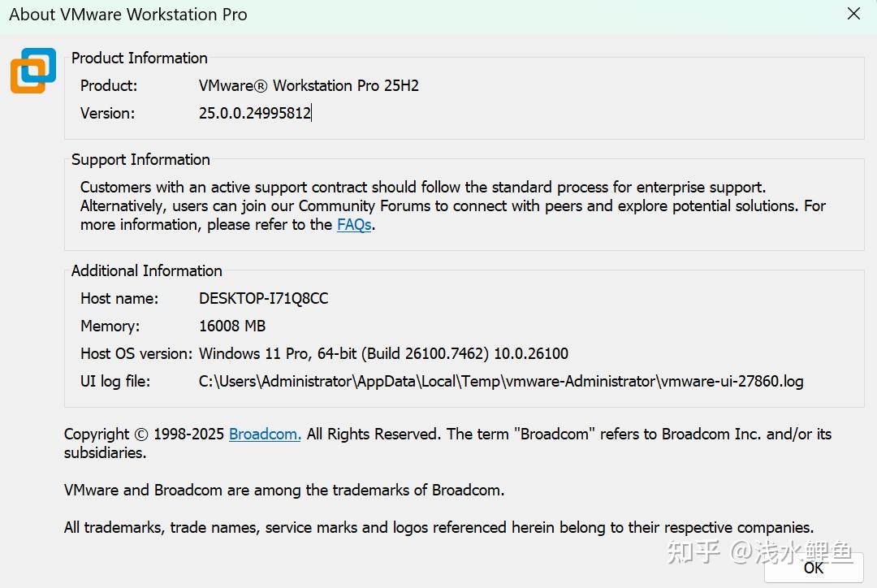Click the version number 25.0.0.24995812

pyautogui.click(x=254, y=114)
